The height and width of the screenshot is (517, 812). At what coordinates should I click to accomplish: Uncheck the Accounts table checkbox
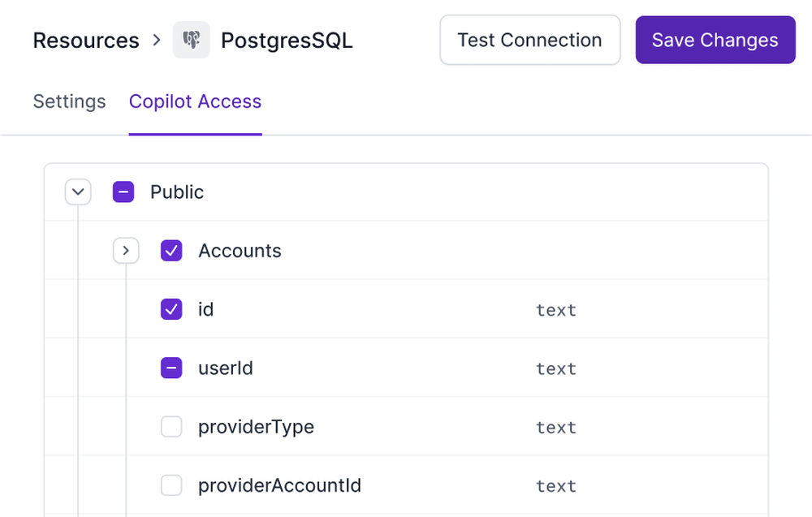click(x=171, y=251)
